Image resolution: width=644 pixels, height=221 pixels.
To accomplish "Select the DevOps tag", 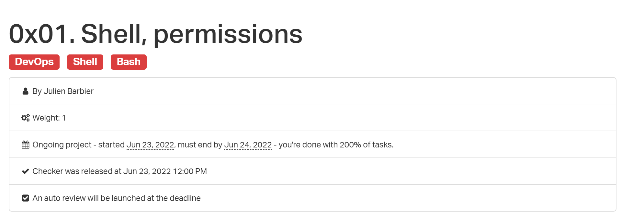I will [34, 62].
